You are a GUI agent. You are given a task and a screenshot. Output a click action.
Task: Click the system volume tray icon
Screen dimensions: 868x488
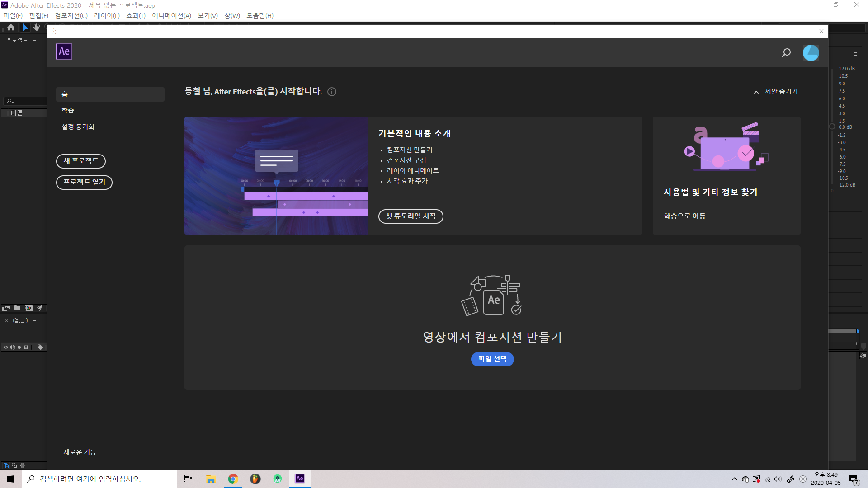[x=778, y=479]
